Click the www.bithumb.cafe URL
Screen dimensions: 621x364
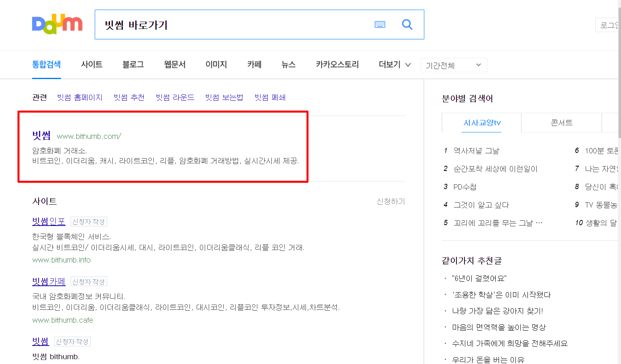[63, 320]
